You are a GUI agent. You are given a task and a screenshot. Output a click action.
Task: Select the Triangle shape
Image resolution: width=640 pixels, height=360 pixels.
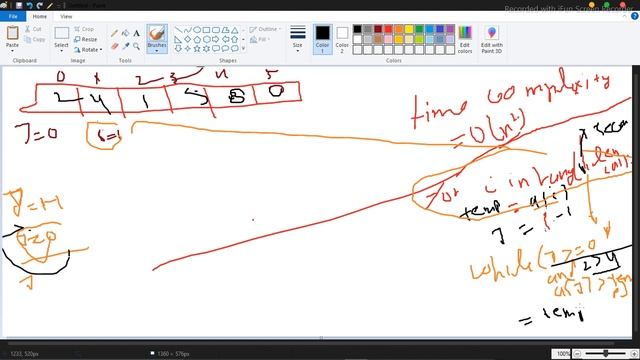pyautogui.click(x=235, y=30)
